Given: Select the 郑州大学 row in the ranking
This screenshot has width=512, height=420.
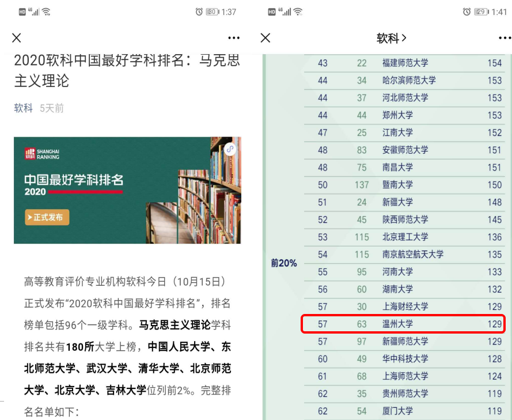Looking at the screenshot, I should coord(403,115).
